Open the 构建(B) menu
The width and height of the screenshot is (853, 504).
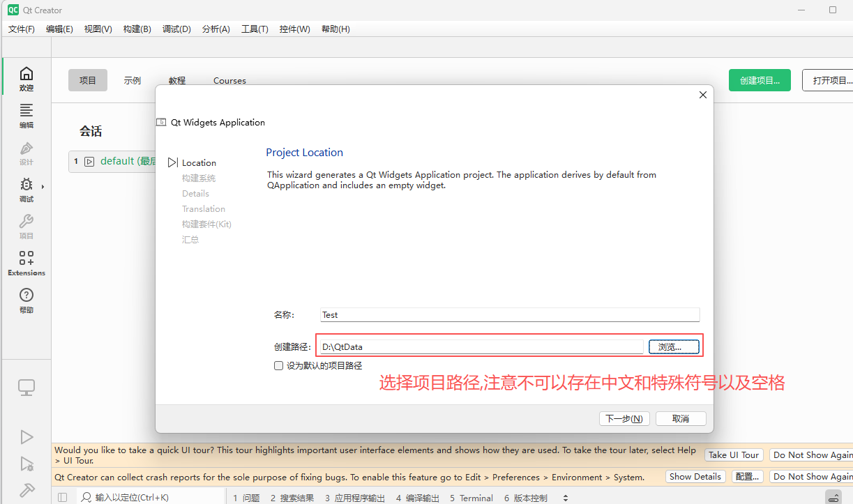(x=137, y=29)
